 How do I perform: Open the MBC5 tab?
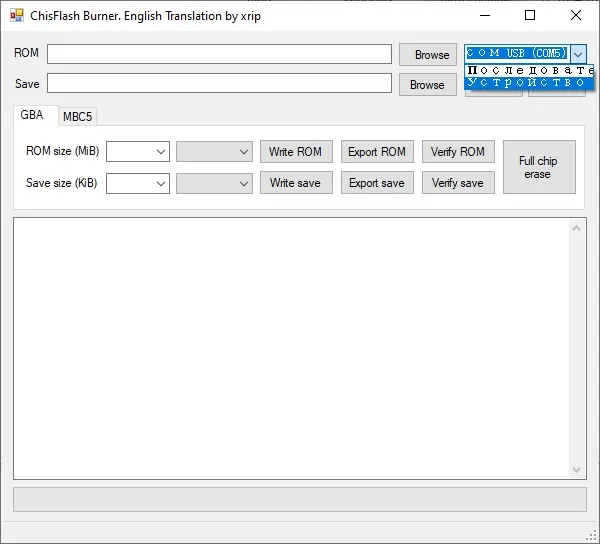coord(77,117)
